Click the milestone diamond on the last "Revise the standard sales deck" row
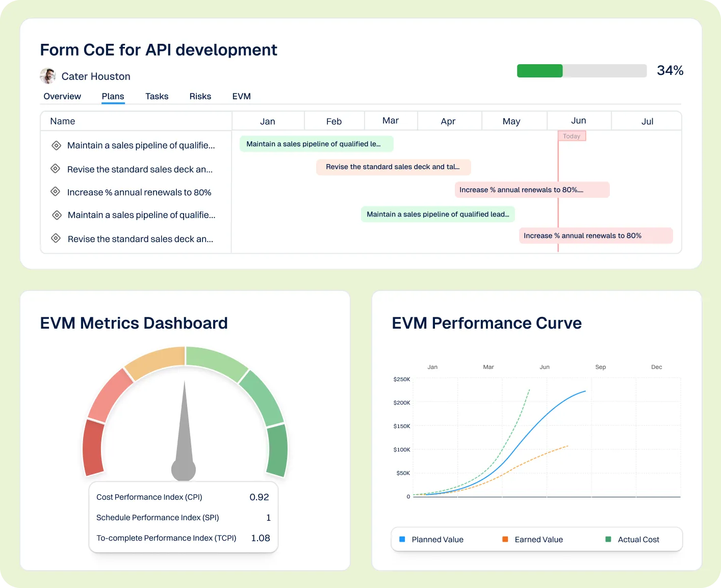 point(56,238)
